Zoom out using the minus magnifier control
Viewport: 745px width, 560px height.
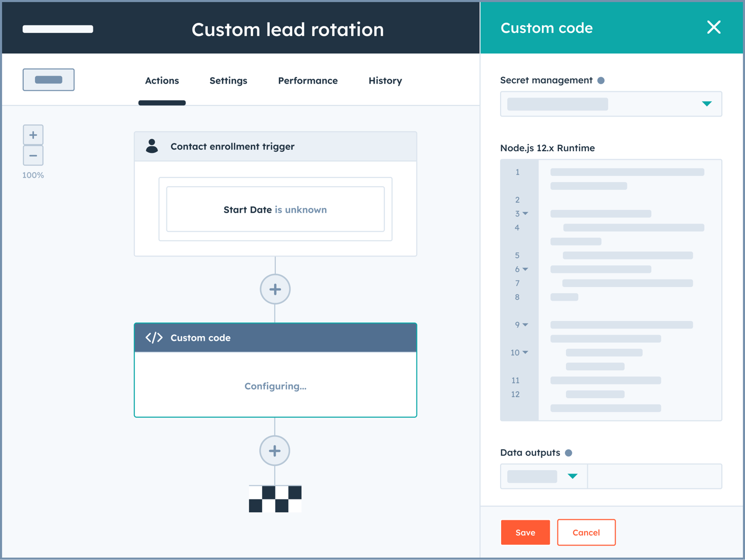(33, 156)
